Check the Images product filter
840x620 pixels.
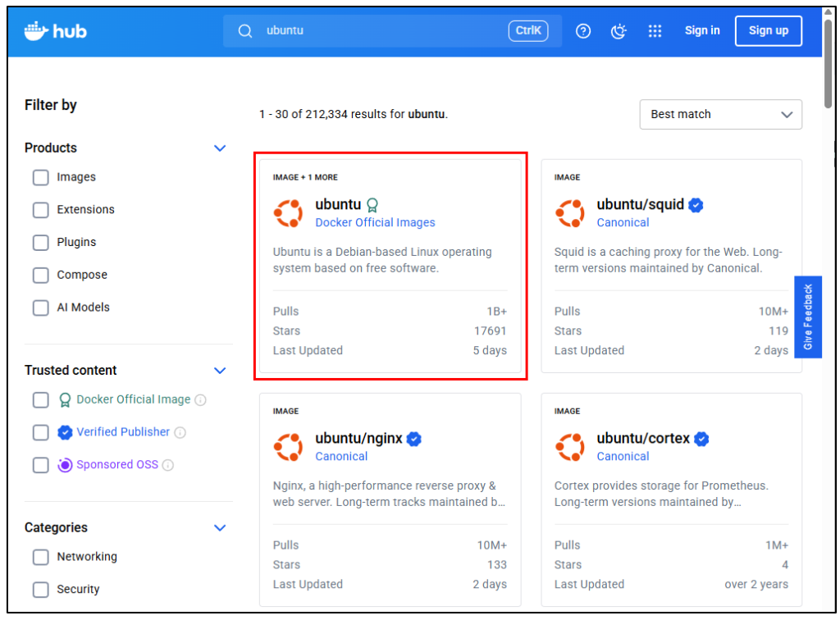click(40, 177)
